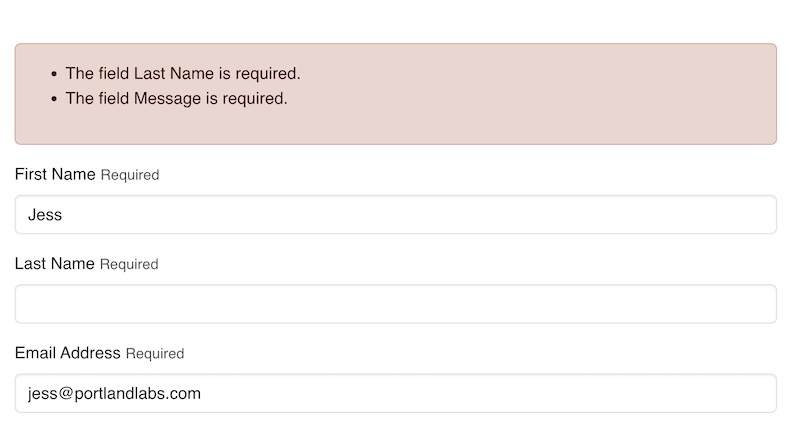Focus the empty Last Name text box
Screen dimensions: 800x428
coord(396,304)
